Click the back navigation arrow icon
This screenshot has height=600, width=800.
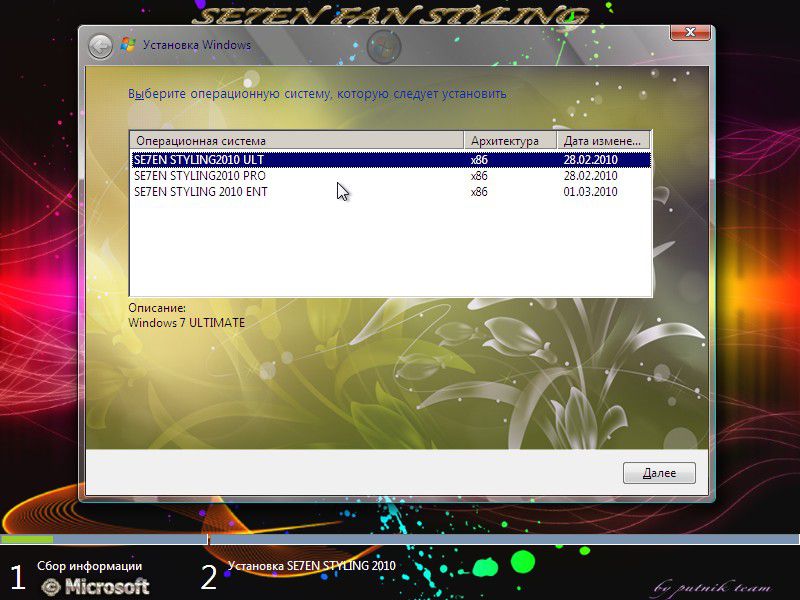click(x=99, y=44)
